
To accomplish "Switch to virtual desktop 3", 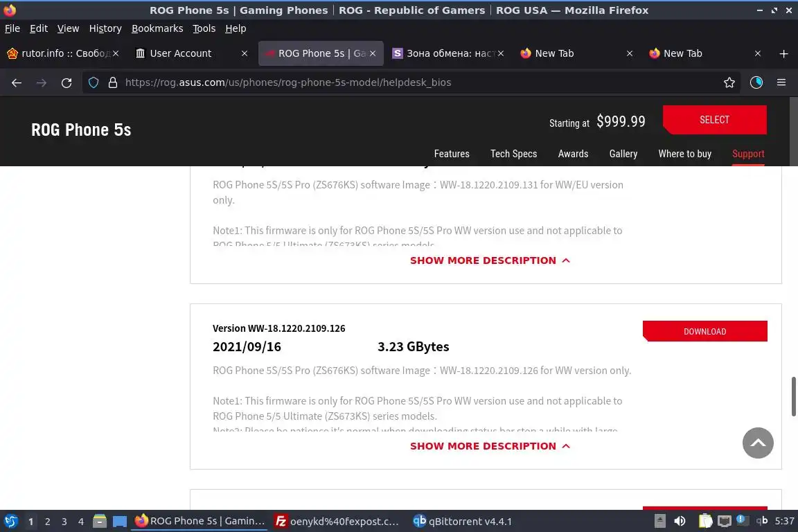I will (64, 522).
